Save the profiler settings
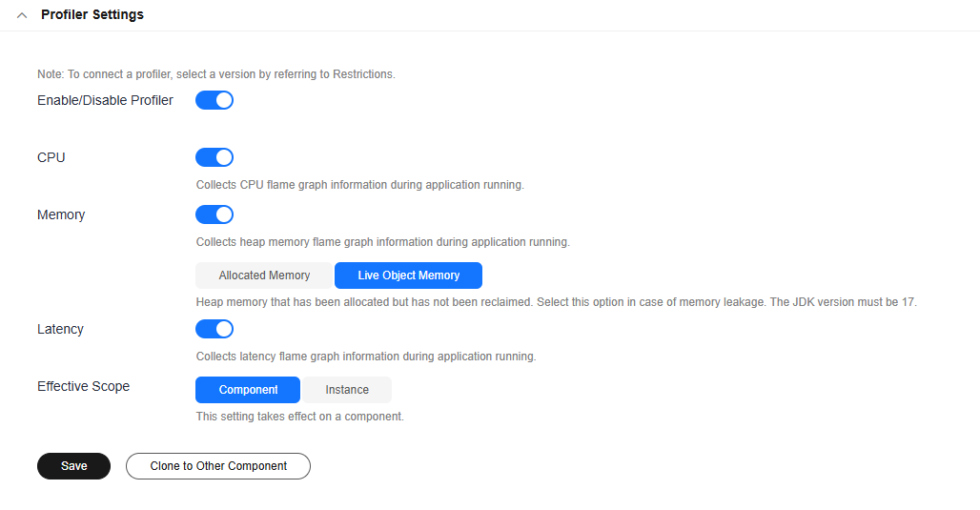The image size is (980, 510). (x=73, y=466)
